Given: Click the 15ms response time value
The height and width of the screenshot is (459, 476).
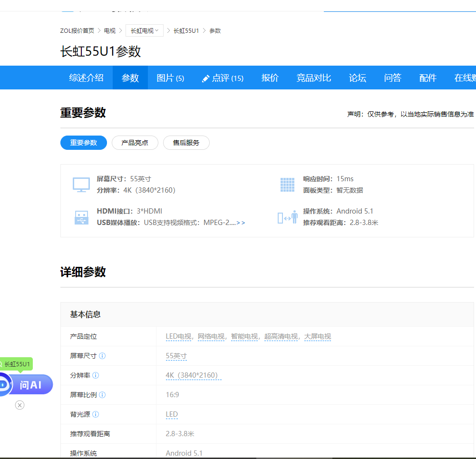Looking at the screenshot, I should [x=345, y=179].
